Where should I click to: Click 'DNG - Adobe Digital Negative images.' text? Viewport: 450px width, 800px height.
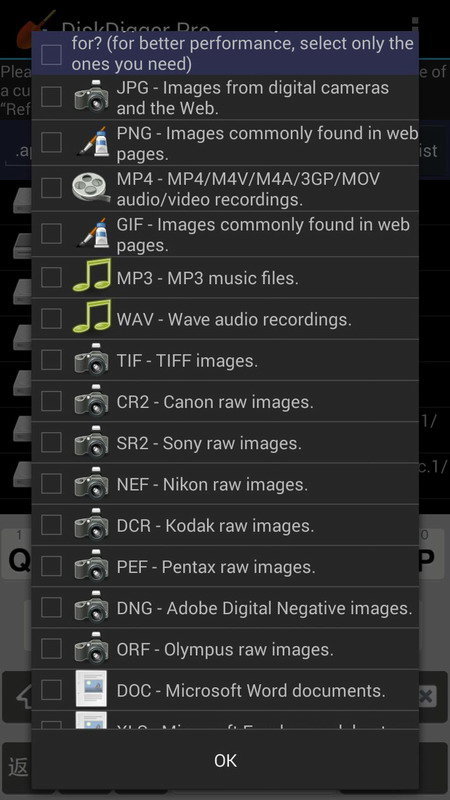point(264,609)
